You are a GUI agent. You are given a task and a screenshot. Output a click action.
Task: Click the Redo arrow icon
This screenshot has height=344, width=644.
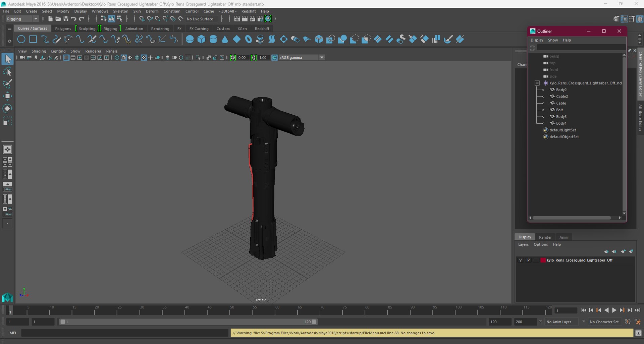click(x=81, y=19)
